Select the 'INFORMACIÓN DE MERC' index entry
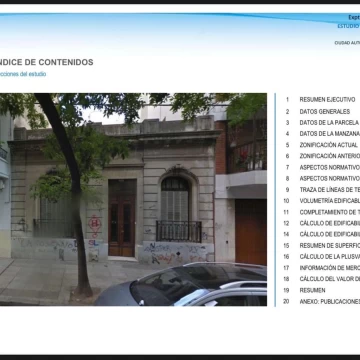This screenshot has height=360, width=360. [330, 268]
